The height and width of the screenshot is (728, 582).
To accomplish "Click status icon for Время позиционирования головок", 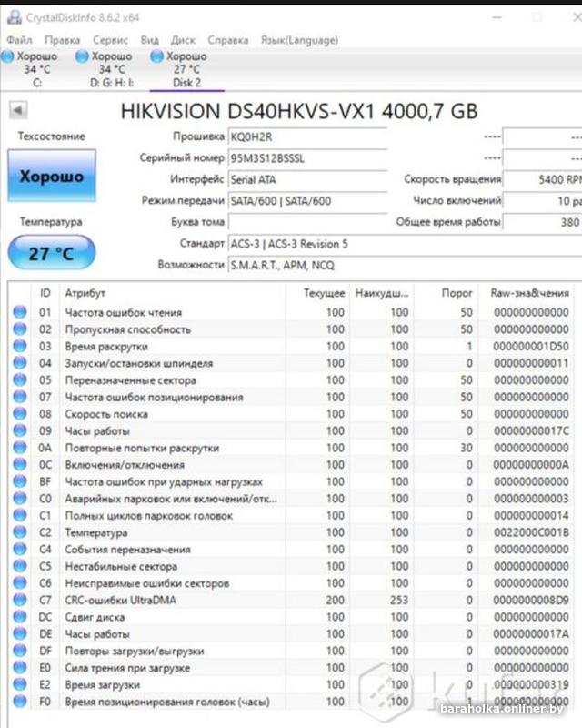I will (20, 702).
